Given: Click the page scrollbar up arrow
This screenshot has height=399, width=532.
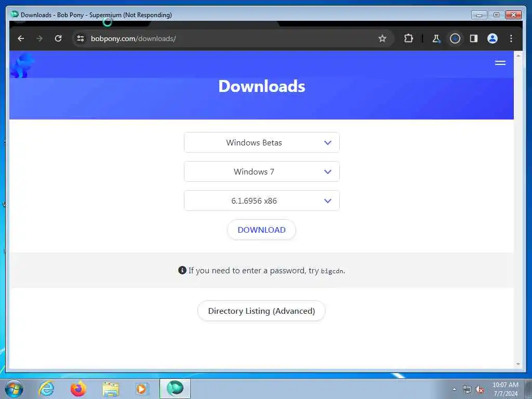Looking at the screenshot, I should pos(518,55).
